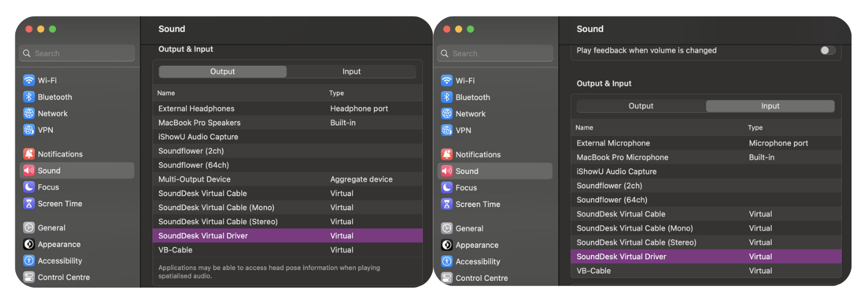Open Network icon in the left window sidebar
The width and height of the screenshot is (868, 298).
click(29, 114)
